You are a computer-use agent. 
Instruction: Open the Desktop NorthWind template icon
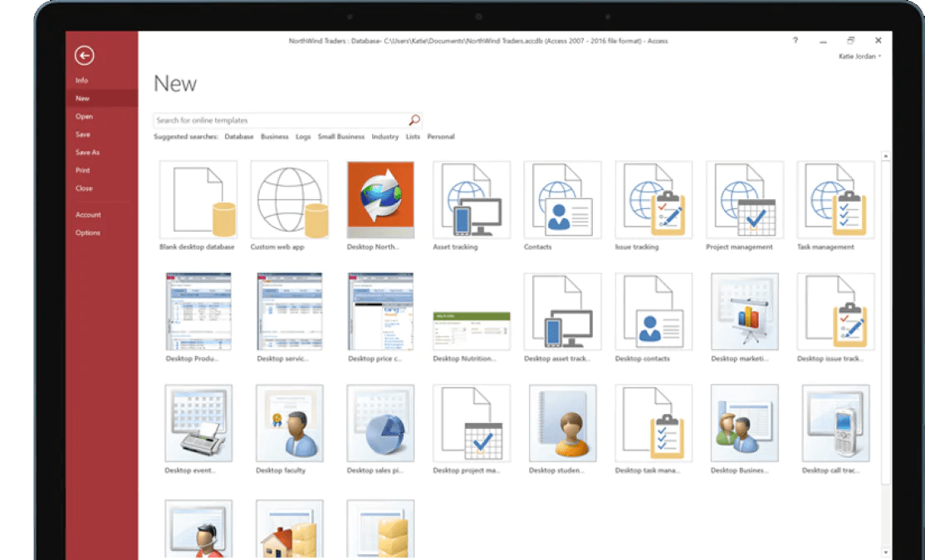click(380, 199)
